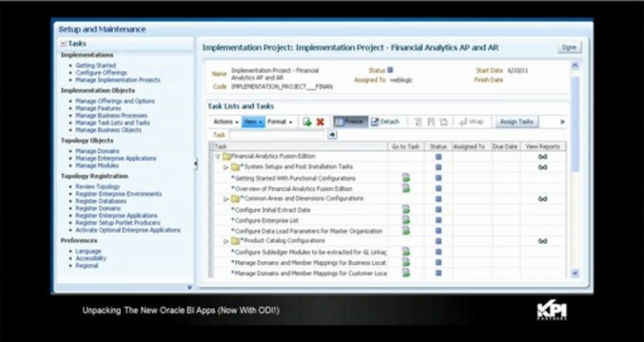644x342 pixels.
Task: Click in the Task search input field
Action: (x=278, y=135)
